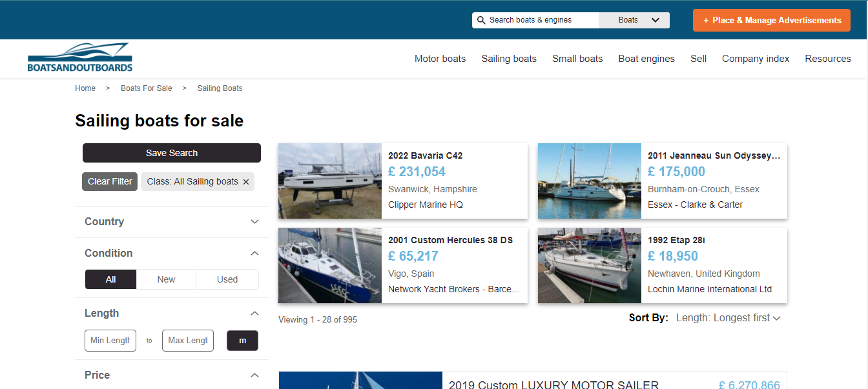Open the Sell menu
This screenshot has height=389, width=868.
click(x=698, y=59)
